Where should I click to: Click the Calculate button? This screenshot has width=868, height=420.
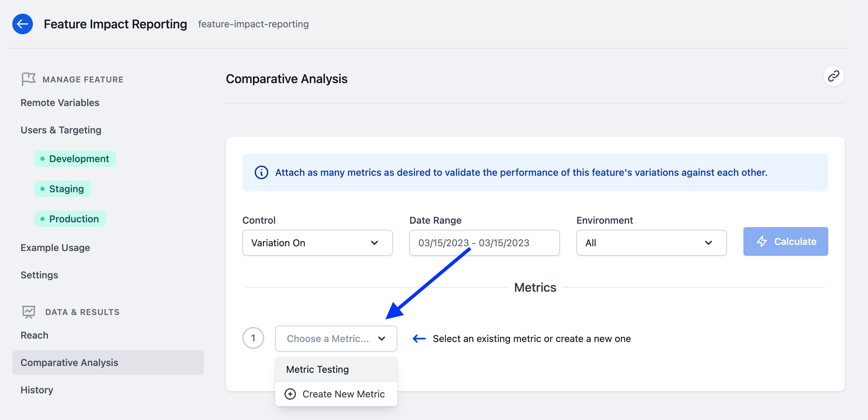point(786,241)
